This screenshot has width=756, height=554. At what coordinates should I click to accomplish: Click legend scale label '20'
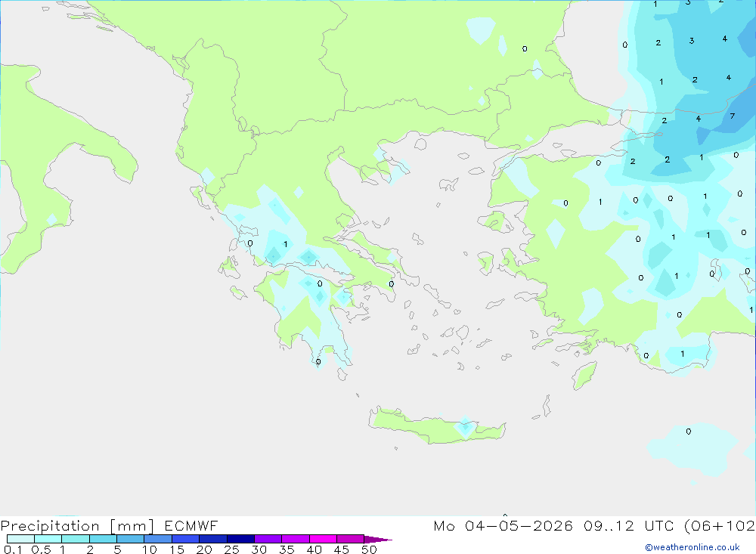204,549
